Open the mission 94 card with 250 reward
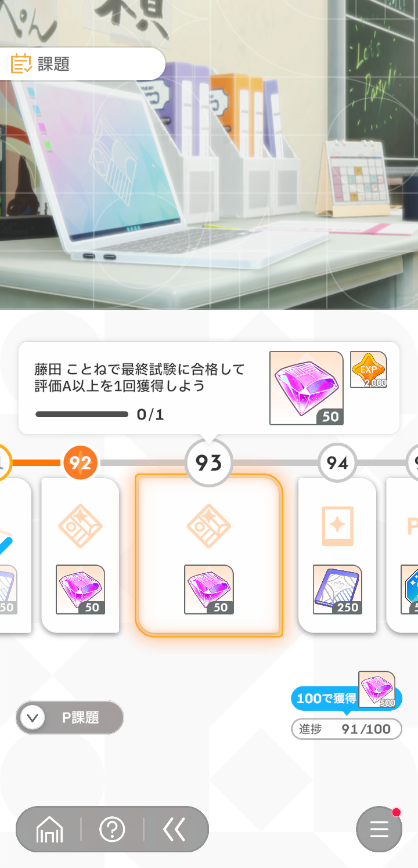Image resolution: width=418 pixels, height=868 pixels. click(337, 555)
